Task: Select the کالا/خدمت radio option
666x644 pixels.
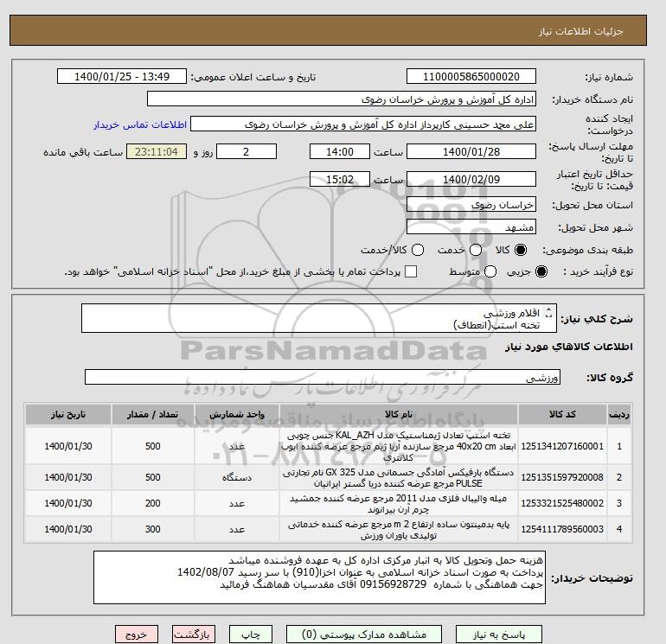Action: 418,250
